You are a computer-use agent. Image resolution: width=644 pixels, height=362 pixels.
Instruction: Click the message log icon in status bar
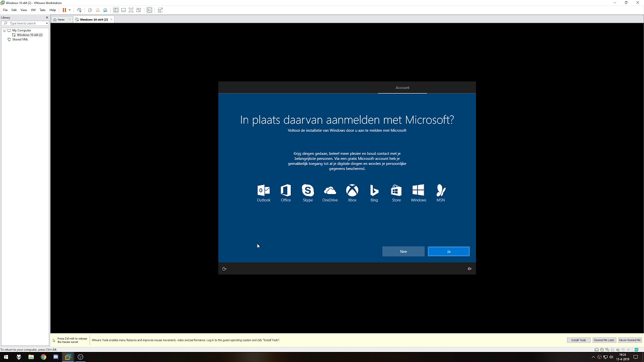[636, 350]
